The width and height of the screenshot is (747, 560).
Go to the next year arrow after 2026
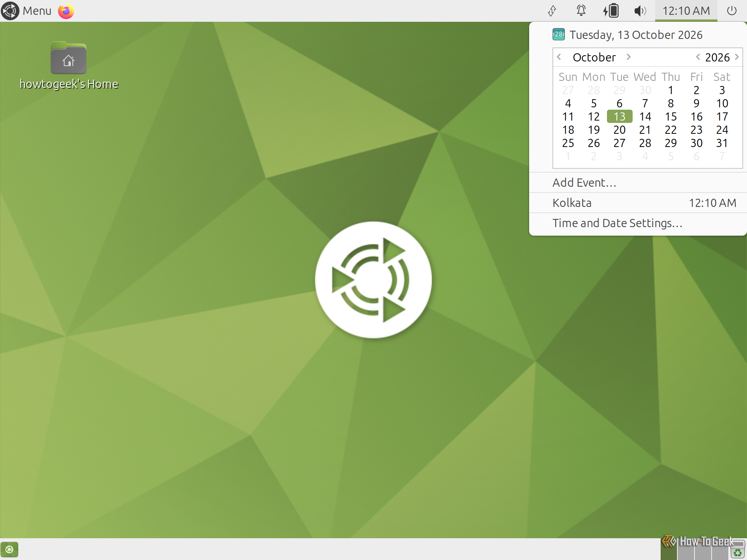pos(736,57)
